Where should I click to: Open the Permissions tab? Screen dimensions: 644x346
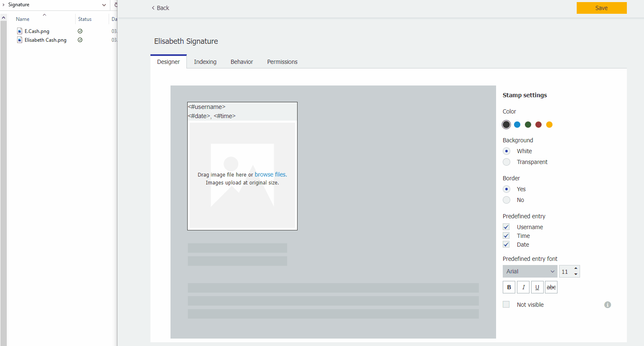pos(282,62)
